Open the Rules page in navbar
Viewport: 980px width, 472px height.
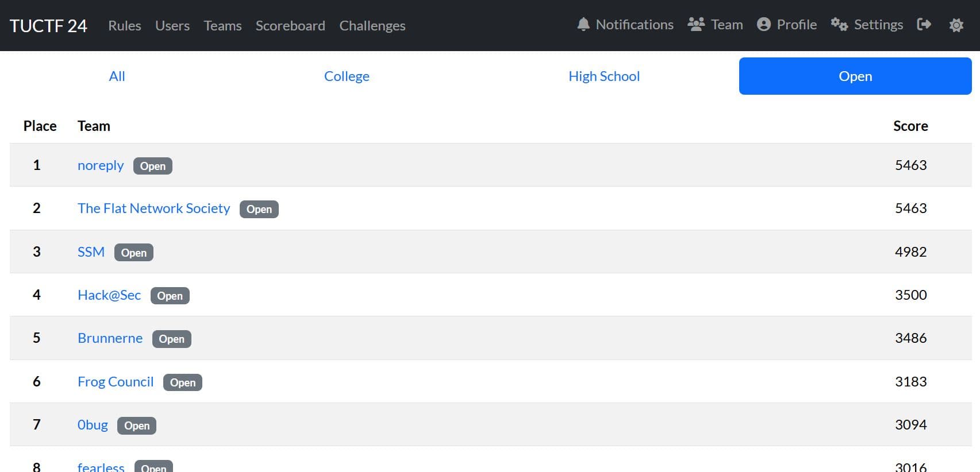125,26
